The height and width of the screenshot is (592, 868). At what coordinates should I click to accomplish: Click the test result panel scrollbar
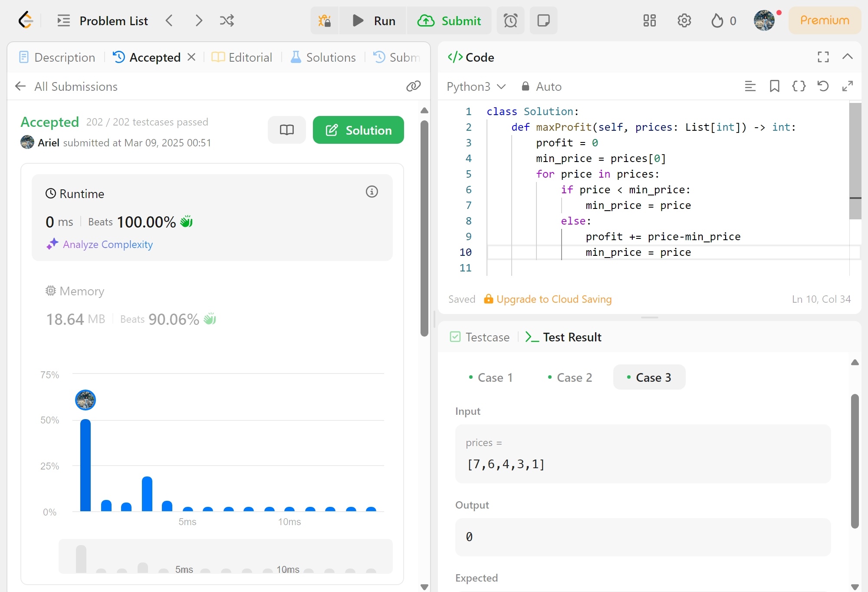coord(855,460)
